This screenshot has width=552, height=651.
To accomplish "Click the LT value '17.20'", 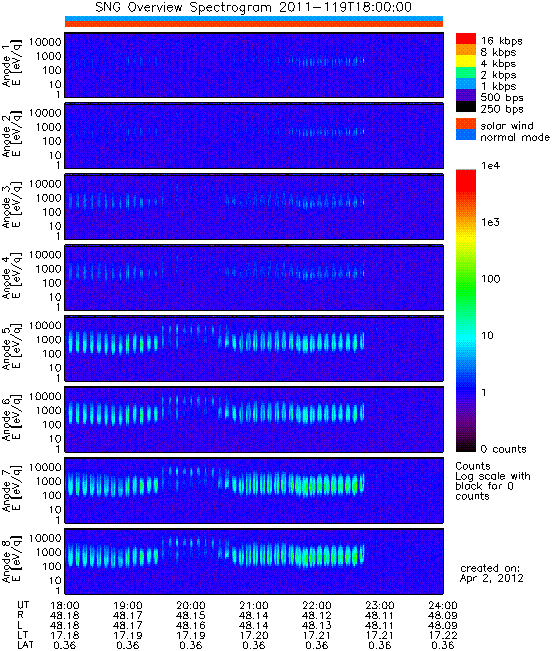I will [254, 636].
